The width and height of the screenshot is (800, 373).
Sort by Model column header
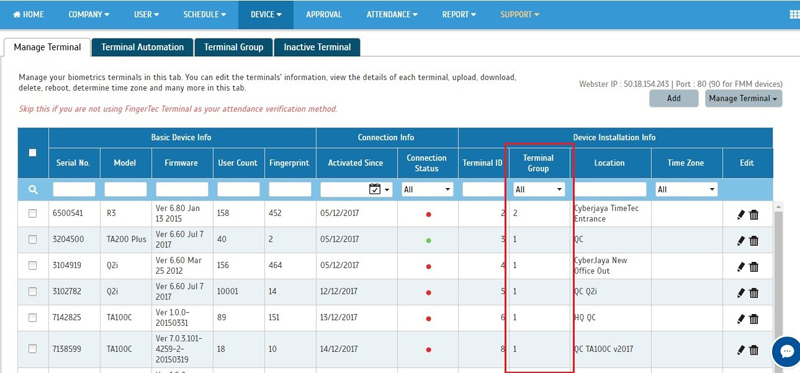[x=126, y=163]
